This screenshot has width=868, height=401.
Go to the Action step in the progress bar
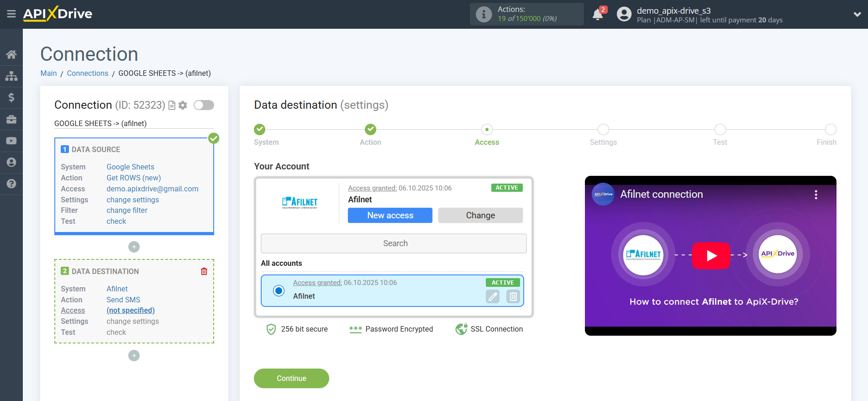[370, 130]
